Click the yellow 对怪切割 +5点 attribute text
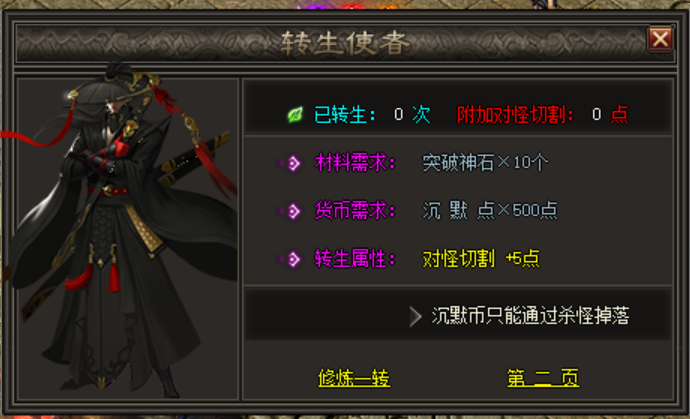 coord(481,259)
